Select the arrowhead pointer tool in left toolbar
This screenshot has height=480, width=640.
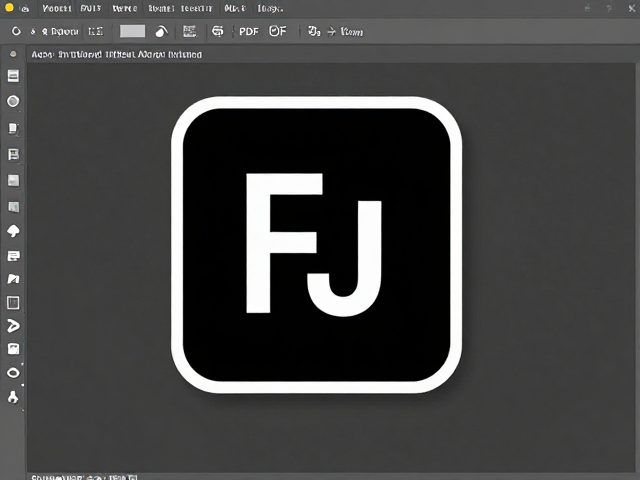(13, 326)
